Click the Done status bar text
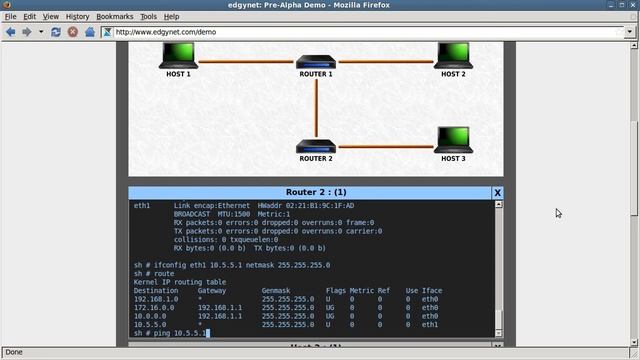640x360 pixels. [x=14, y=352]
